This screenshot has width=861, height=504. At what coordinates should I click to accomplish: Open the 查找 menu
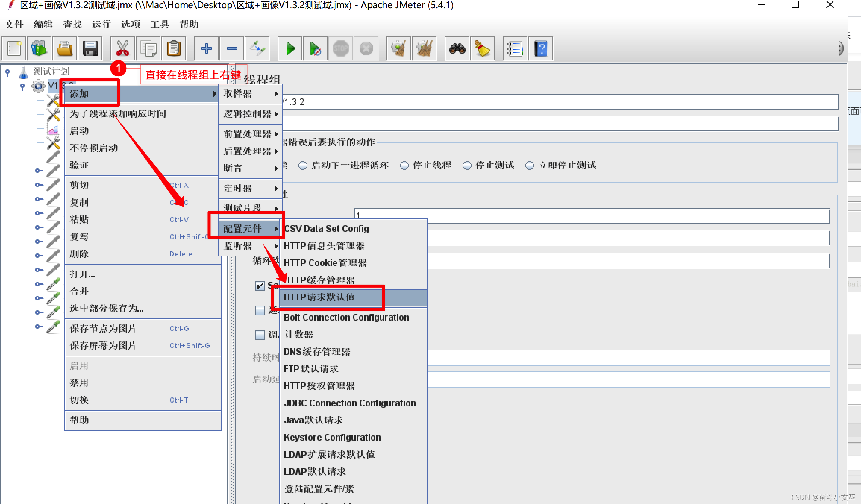click(72, 25)
